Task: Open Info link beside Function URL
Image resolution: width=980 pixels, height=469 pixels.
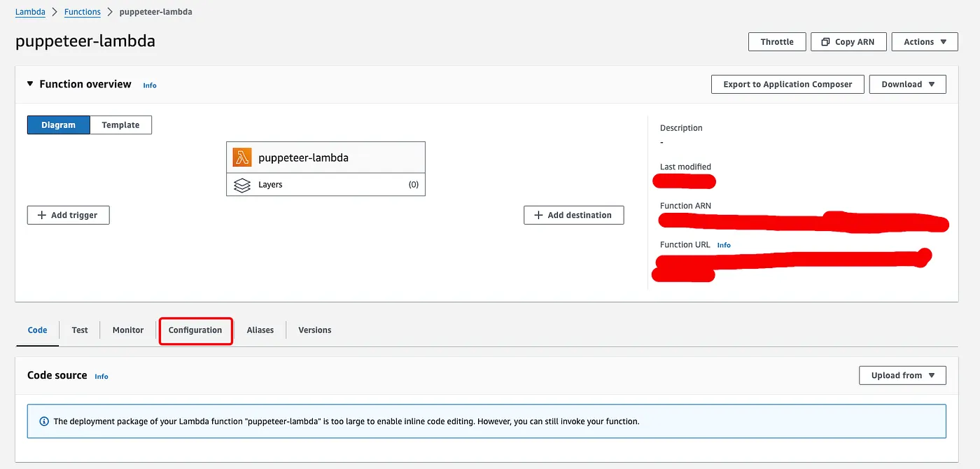Action: click(x=724, y=245)
